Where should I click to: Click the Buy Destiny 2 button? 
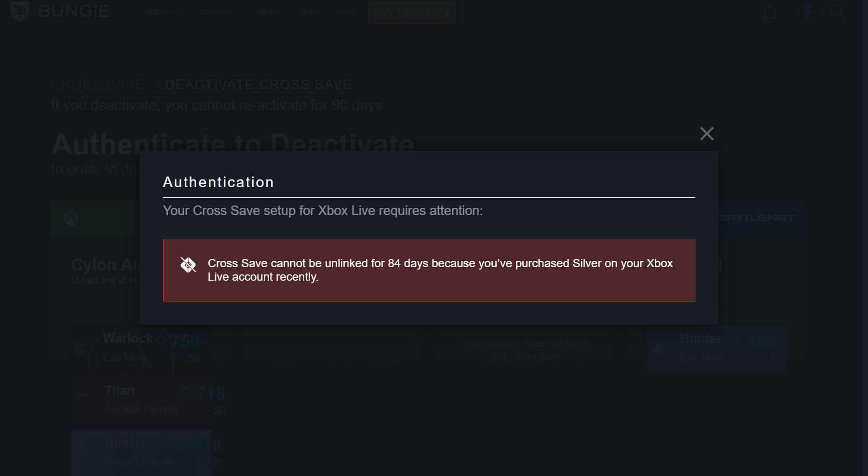(412, 12)
